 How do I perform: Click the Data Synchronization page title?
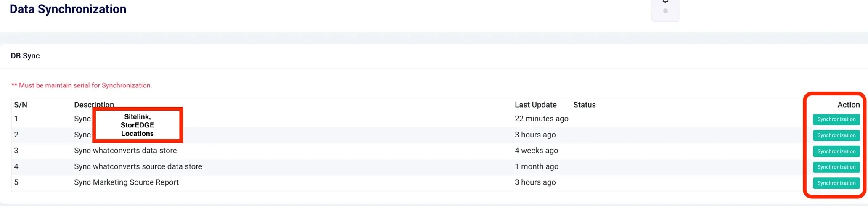click(x=68, y=9)
